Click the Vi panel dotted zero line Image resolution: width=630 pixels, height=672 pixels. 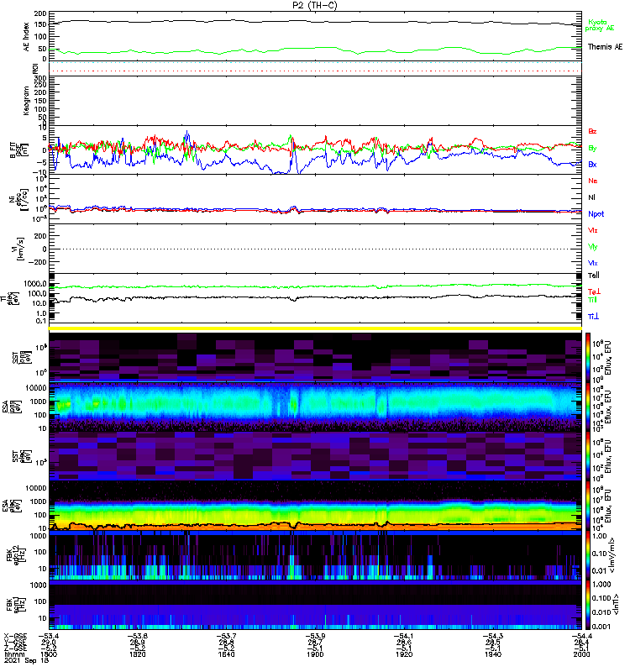pyautogui.click(x=316, y=249)
